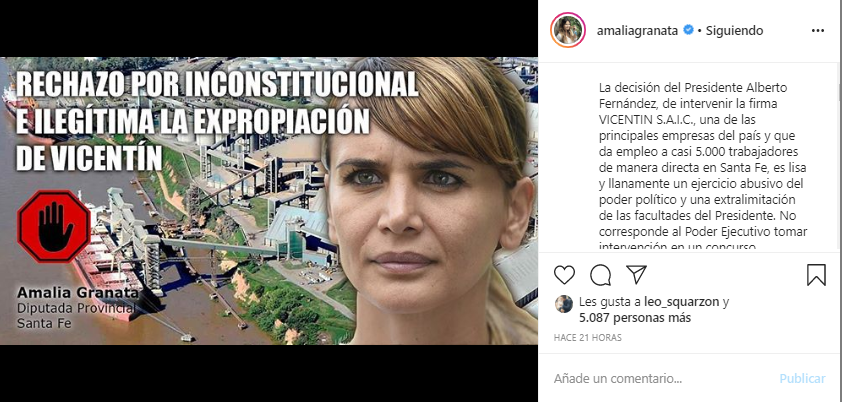Open the three-dot more options menu
This screenshot has width=842, height=402.
pyautogui.click(x=818, y=31)
